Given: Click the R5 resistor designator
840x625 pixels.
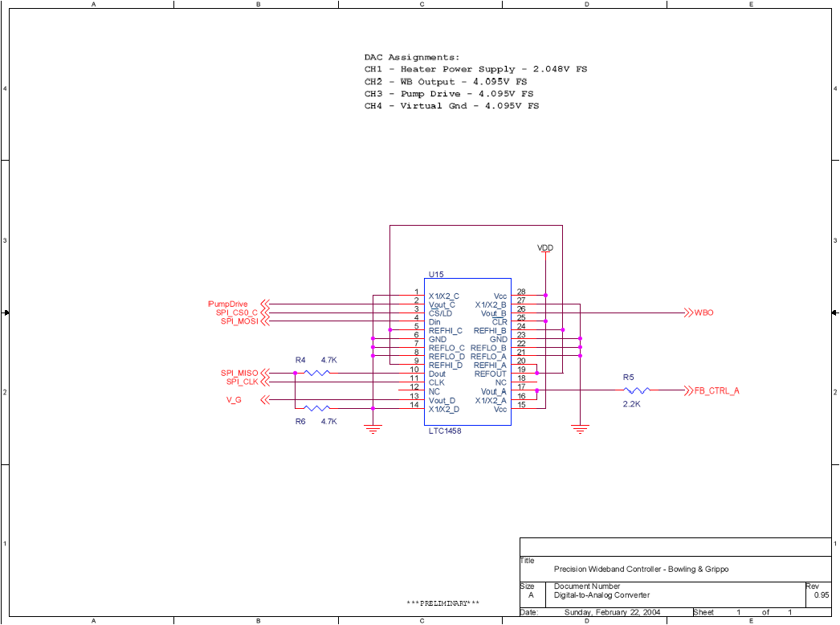Looking at the screenshot, I should (x=628, y=378).
